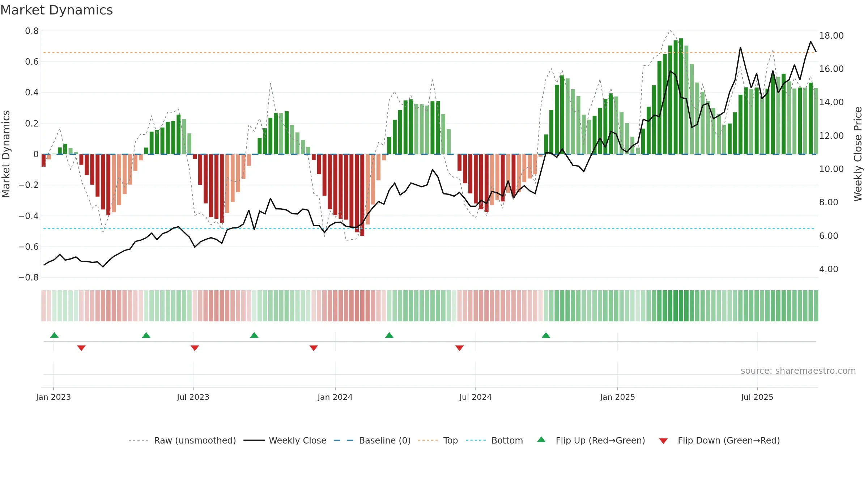Click the red legend triangle for Flip Down
Image resolution: width=868 pixels, height=488 pixels.
663,441
